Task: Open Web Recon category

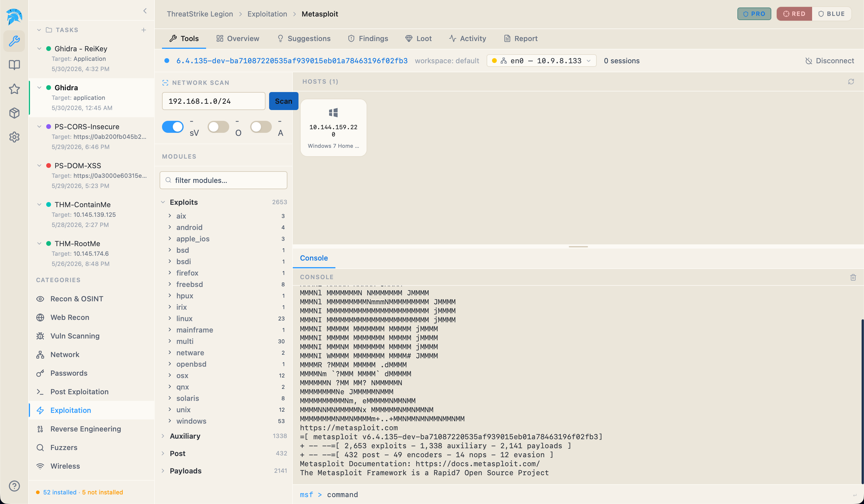Action: (91, 317)
